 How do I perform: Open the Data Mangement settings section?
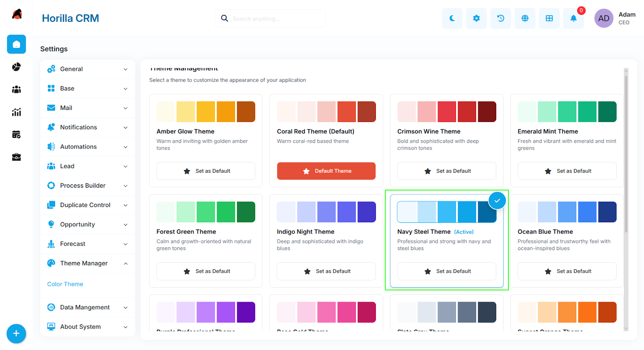(88, 307)
